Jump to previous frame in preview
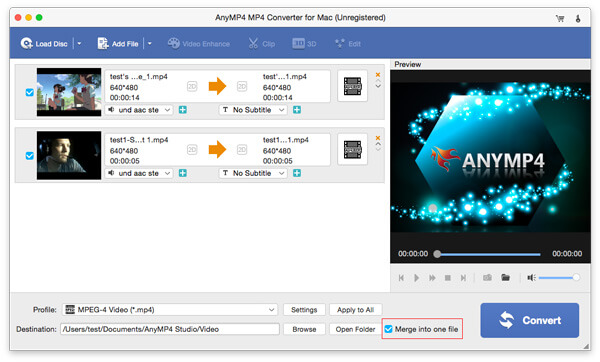The image size is (600, 362). pos(401,278)
